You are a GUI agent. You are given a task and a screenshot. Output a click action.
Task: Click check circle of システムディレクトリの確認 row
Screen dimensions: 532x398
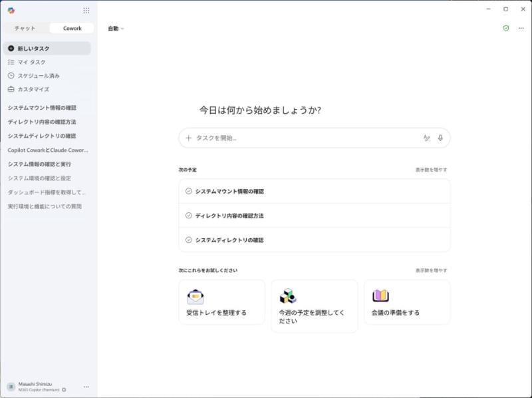189,240
